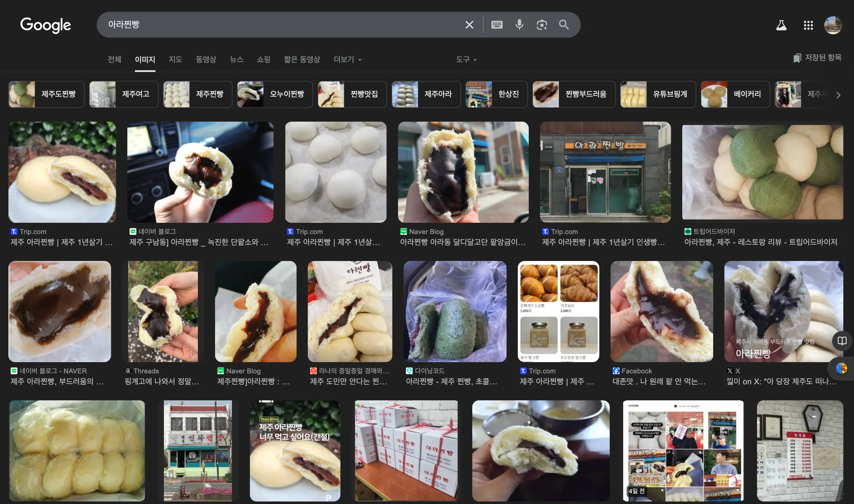Open 저장된 항목 saved items
The image size is (854, 504).
coord(817,58)
